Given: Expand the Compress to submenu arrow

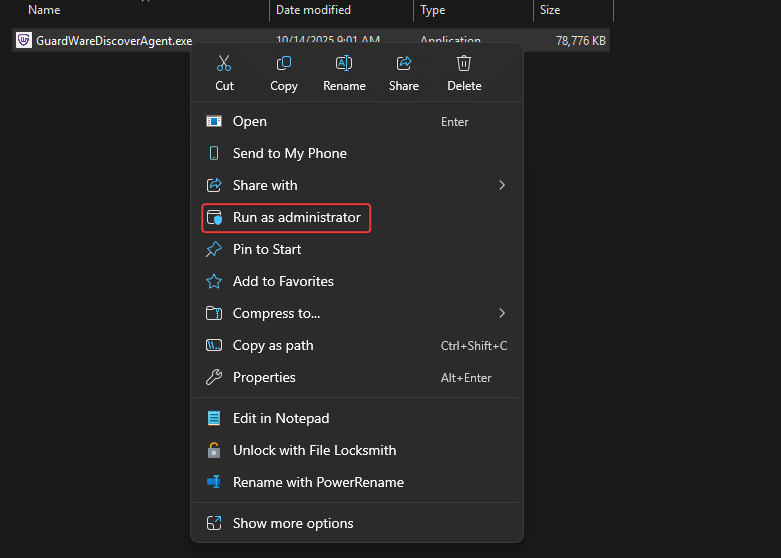Looking at the screenshot, I should [x=502, y=313].
